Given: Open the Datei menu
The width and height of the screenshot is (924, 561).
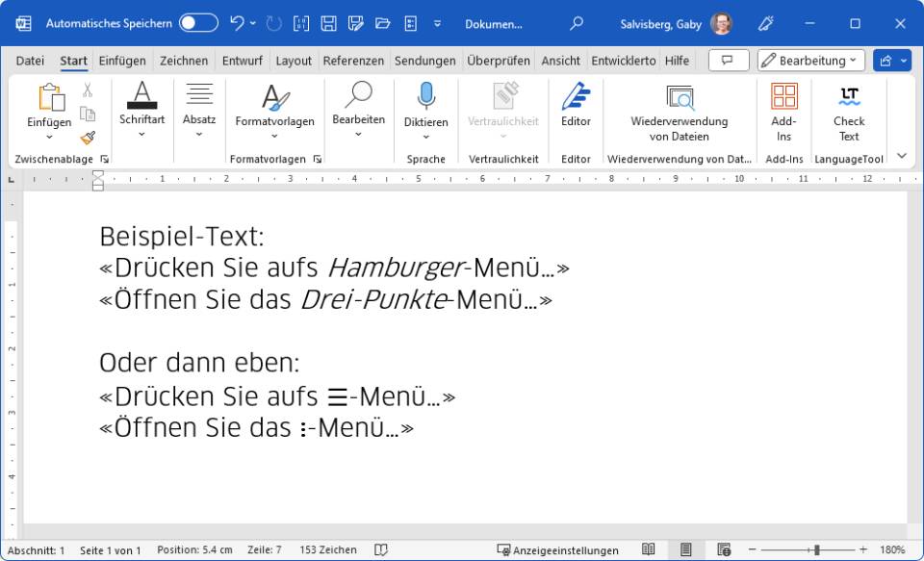Looking at the screenshot, I should coord(29,60).
